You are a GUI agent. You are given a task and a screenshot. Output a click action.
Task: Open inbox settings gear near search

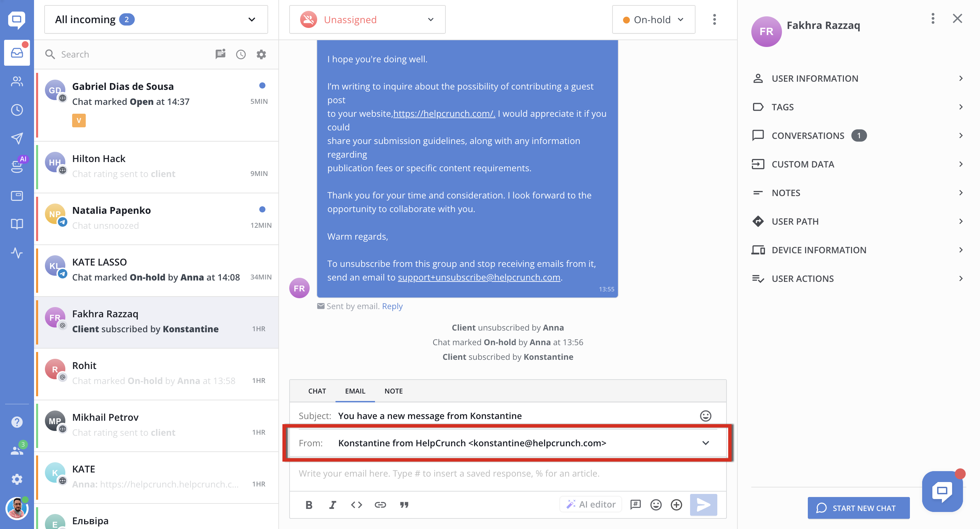(x=261, y=54)
